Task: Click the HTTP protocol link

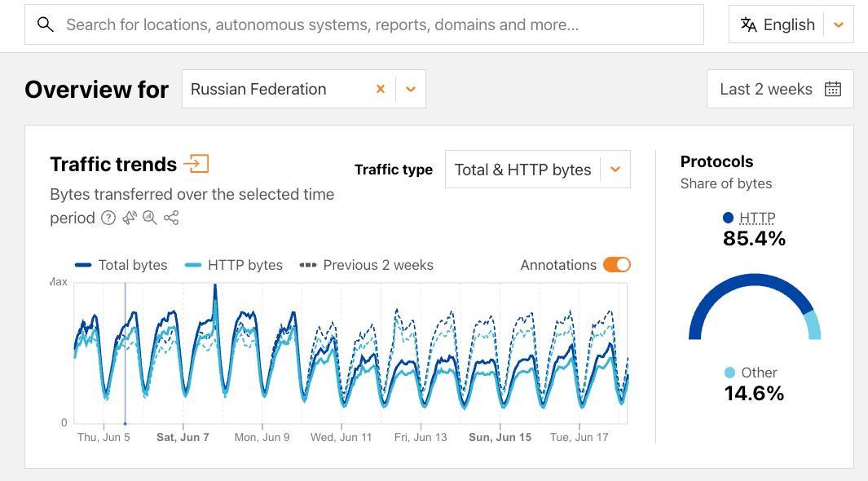Action: tap(757, 218)
